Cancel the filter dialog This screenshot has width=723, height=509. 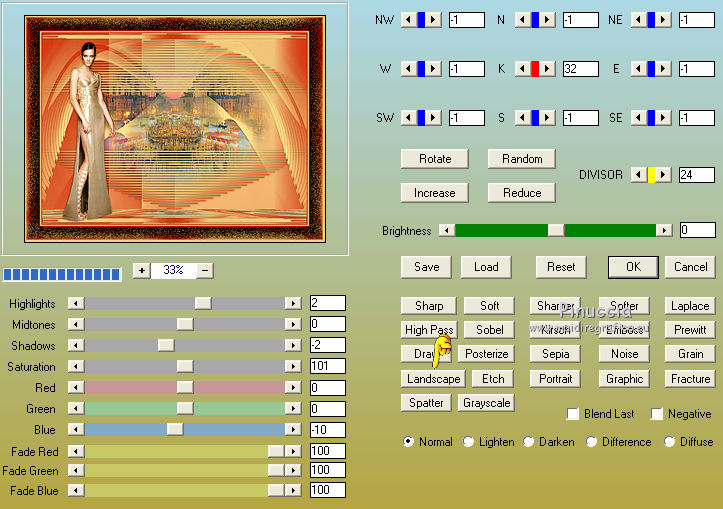[x=691, y=267]
